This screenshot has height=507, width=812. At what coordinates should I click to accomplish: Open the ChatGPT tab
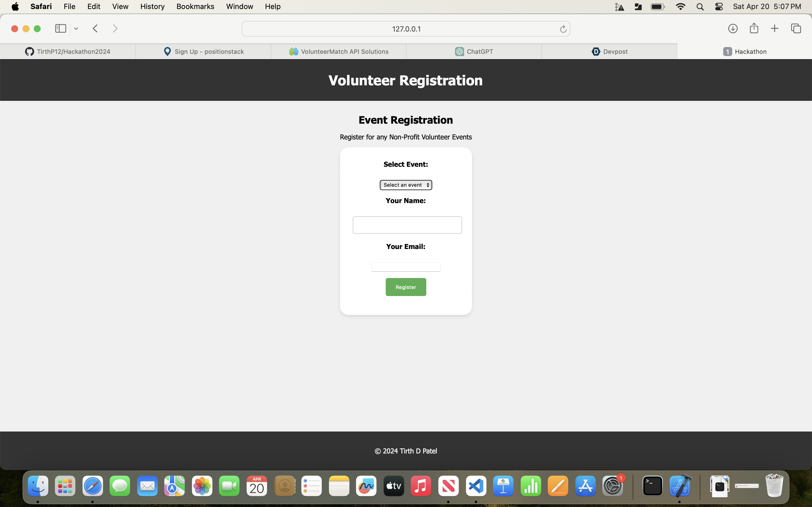[x=474, y=52]
